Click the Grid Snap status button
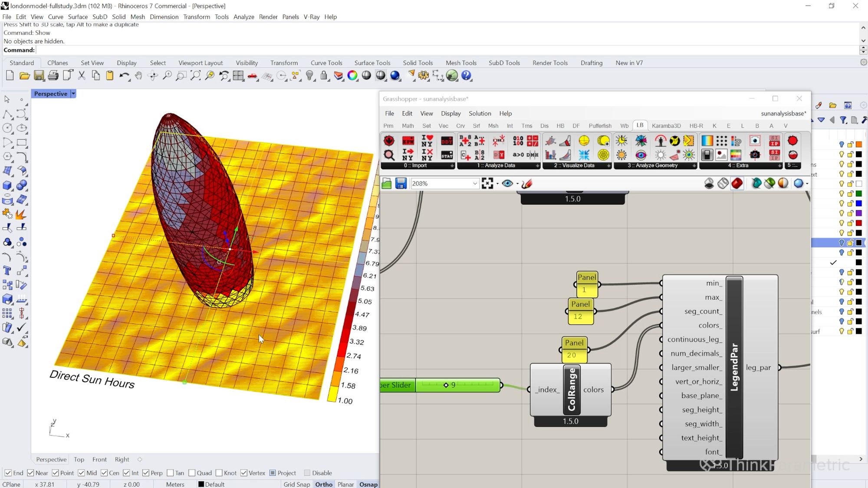The height and width of the screenshot is (488, 868). click(297, 484)
